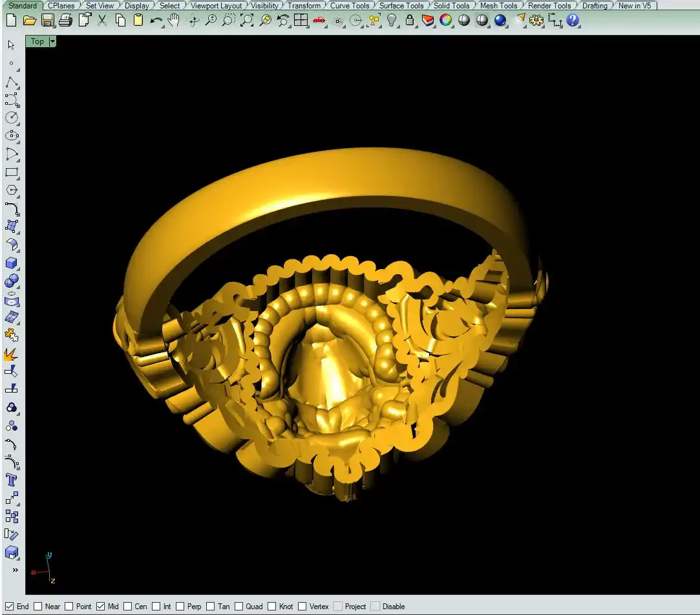Click the Zoom Extents icon
700x615 pixels.
pyautogui.click(x=246, y=20)
